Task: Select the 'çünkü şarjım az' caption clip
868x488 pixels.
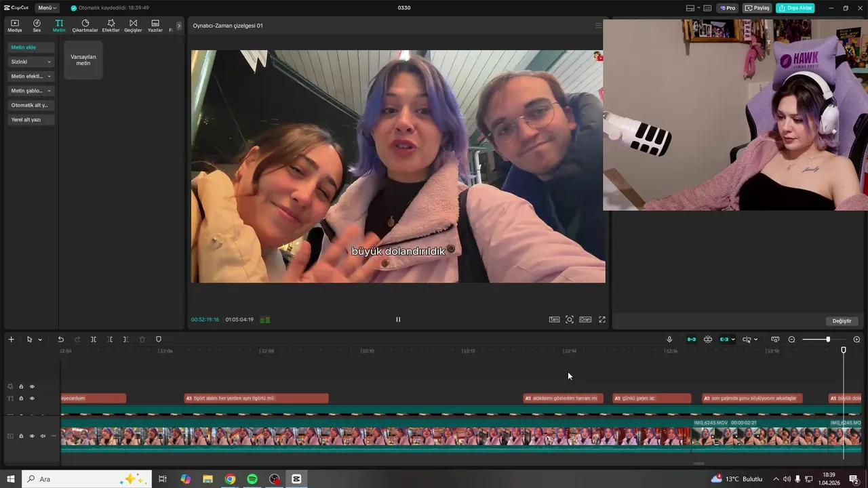Action: pyautogui.click(x=652, y=399)
